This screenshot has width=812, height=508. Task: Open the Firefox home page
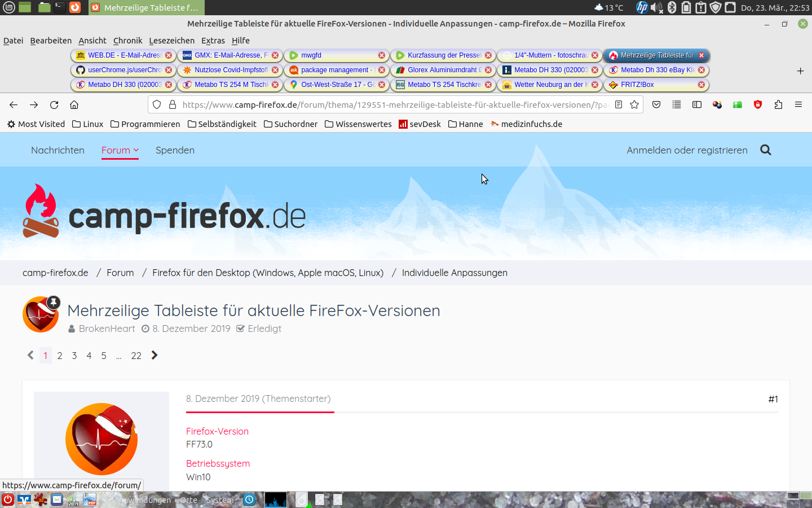coord(74,105)
